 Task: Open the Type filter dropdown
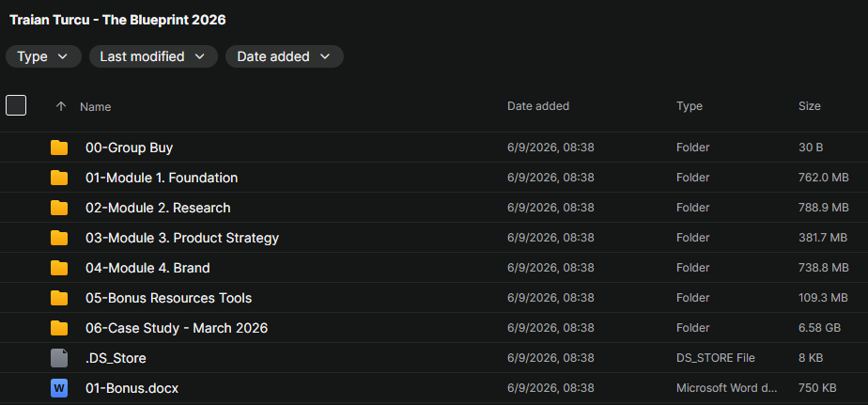tap(43, 56)
